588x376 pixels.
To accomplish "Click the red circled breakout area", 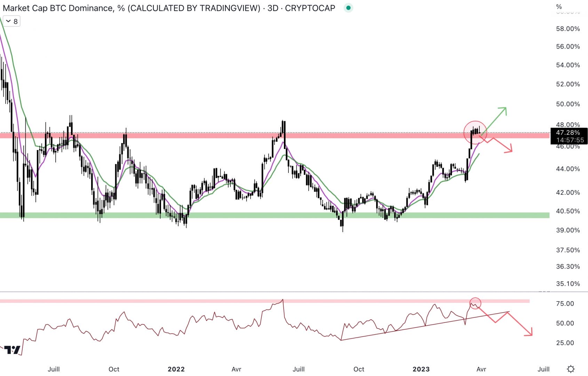I will point(475,133).
